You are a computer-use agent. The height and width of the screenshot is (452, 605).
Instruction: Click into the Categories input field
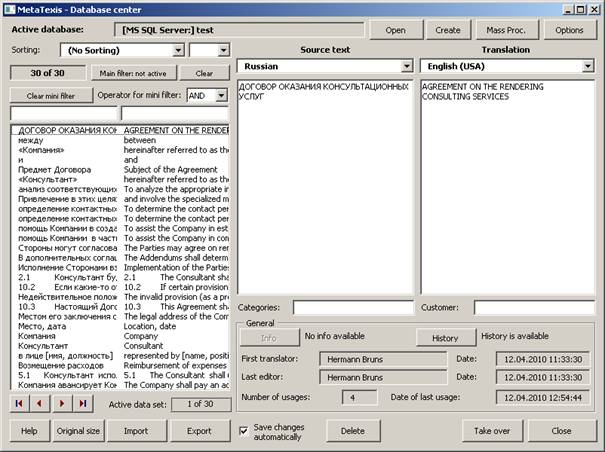pos(352,307)
